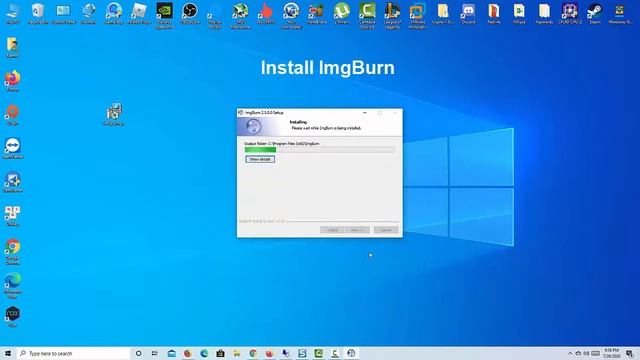Minimize the ImgBurn Setup window
This screenshot has height=360, width=640.
tap(364, 113)
